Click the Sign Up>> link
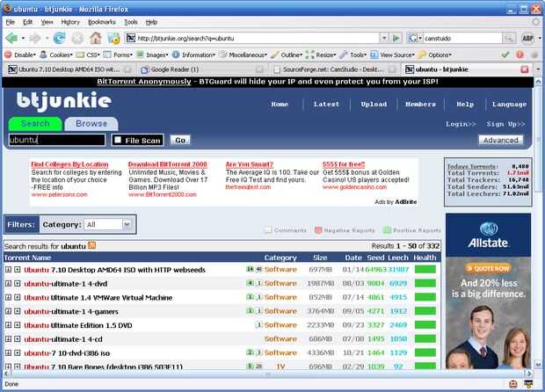 coord(505,124)
